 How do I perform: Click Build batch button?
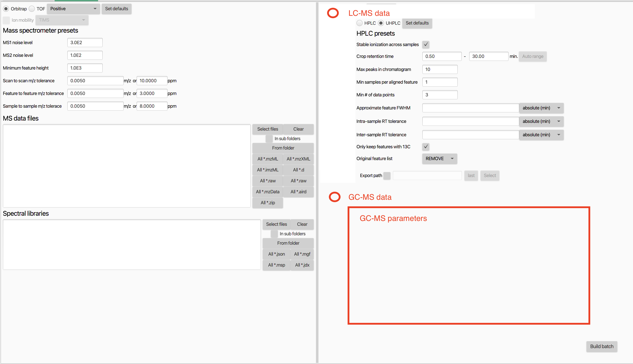click(602, 347)
